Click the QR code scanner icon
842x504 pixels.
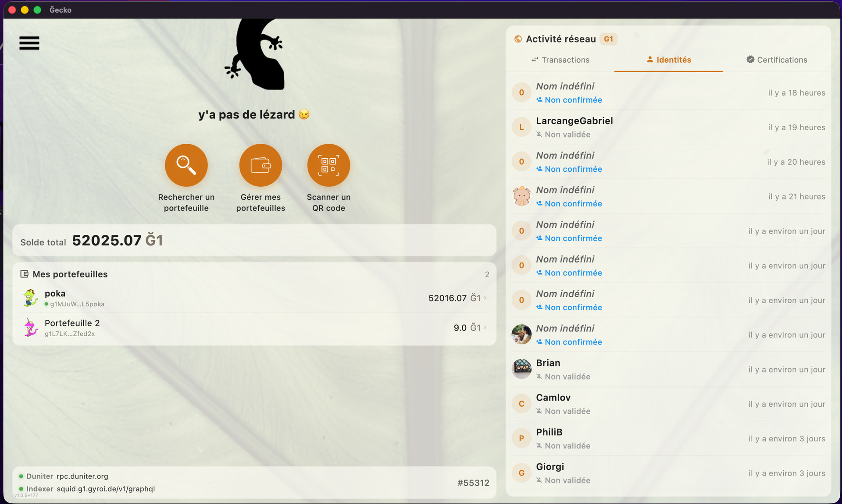coord(328,165)
